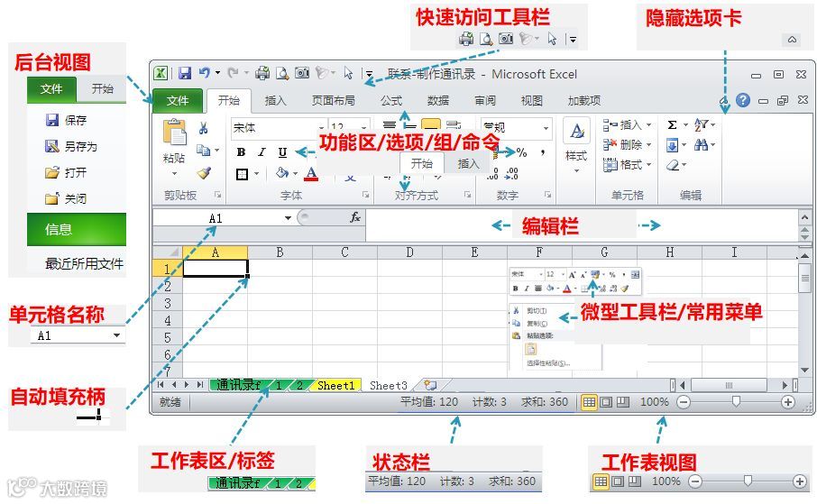This screenshot has height=504, width=817.
Task: Click the Fill down arrow icon in editing group
Action: [672, 145]
